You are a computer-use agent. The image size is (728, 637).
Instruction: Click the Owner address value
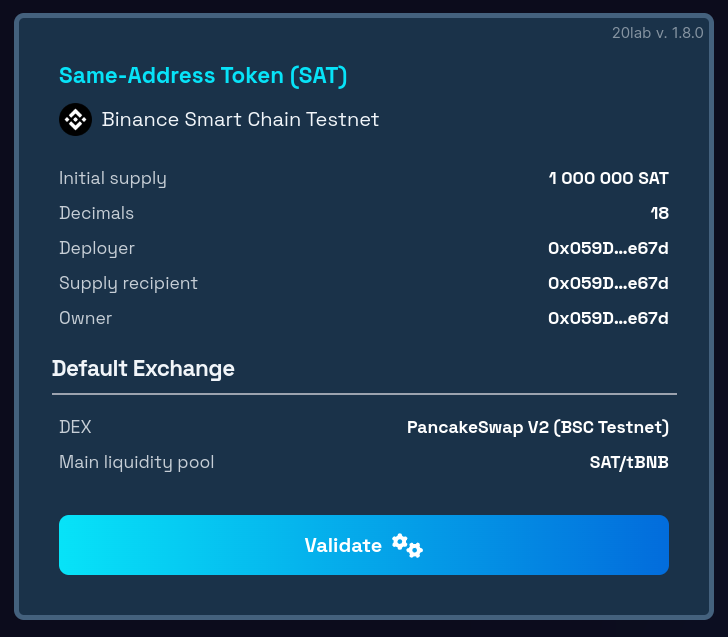(x=608, y=318)
